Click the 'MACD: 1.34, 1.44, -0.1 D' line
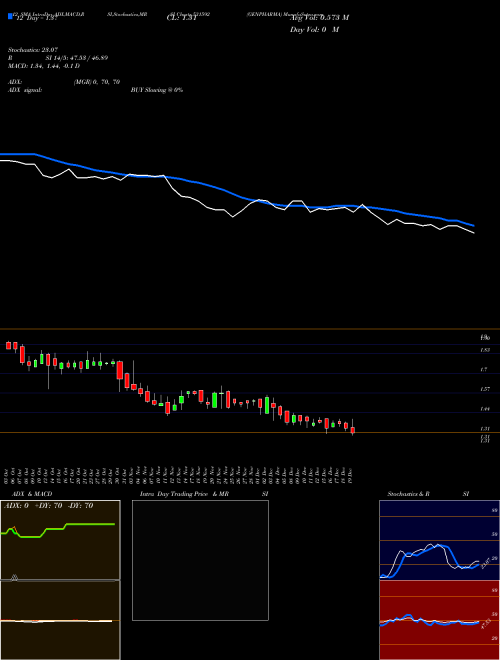The height and width of the screenshot is (660, 500). (x=44, y=66)
